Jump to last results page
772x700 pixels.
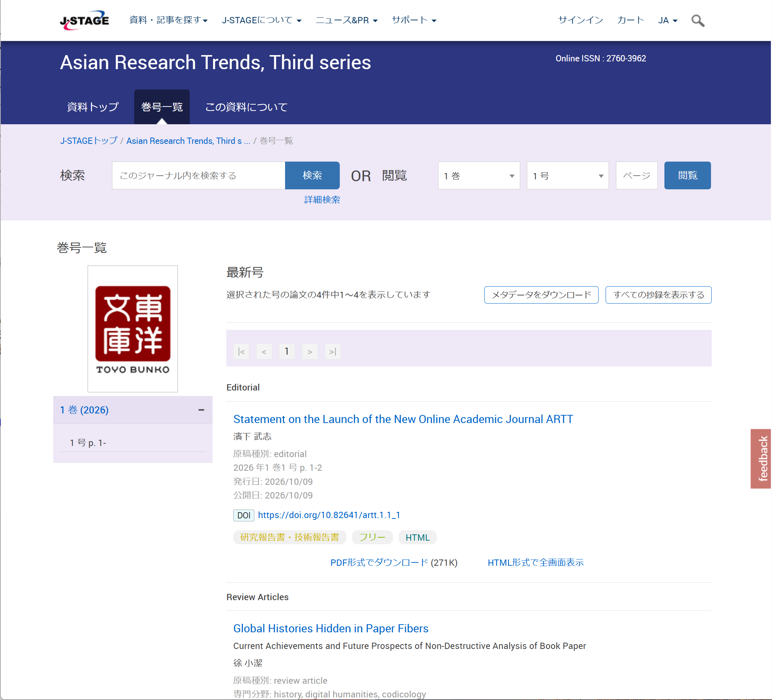coord(333,352)
